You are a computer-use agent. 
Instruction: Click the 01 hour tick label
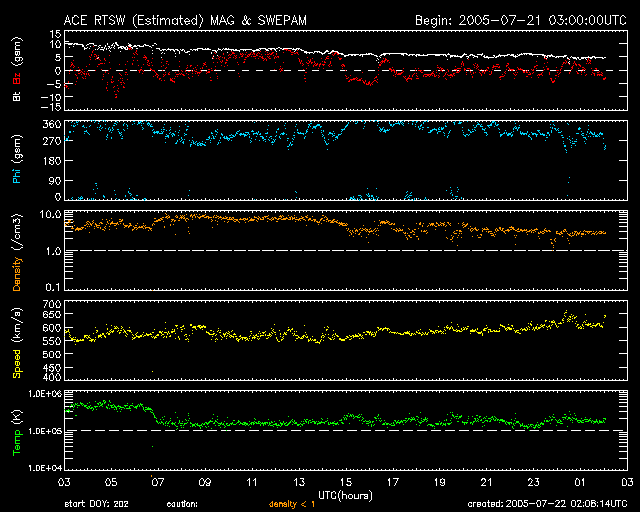click(579, 482)
